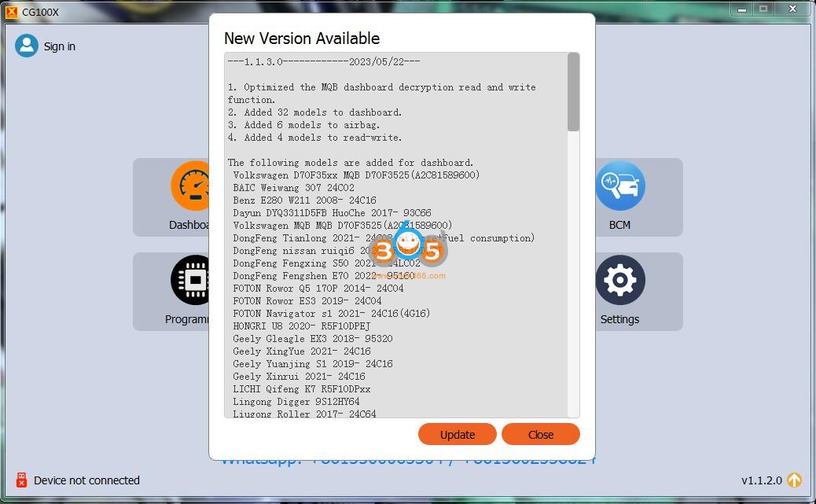Image resolution: width=816 pixels, height=504 pixels.
Task: Select the changelog header line 1.1.3.0
Action: [x=324, y=61]
